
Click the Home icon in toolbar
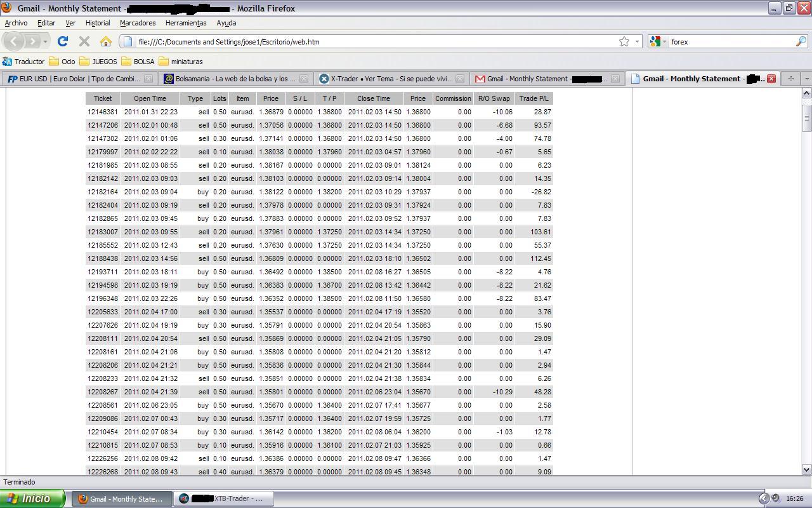click(105, 41)
